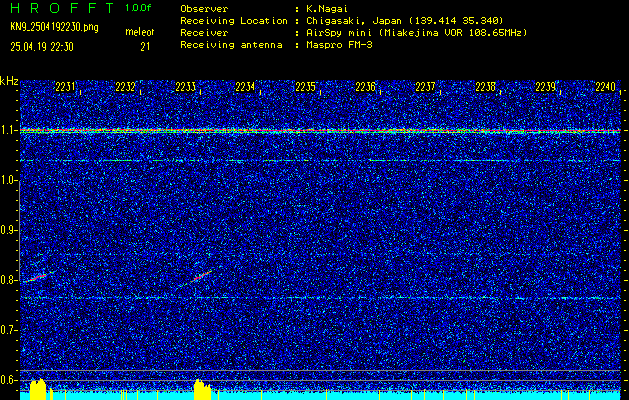This screenshot has height=400, width=629.
Task: Click the 2236 time marker
Action: click(x=365, y=87)
